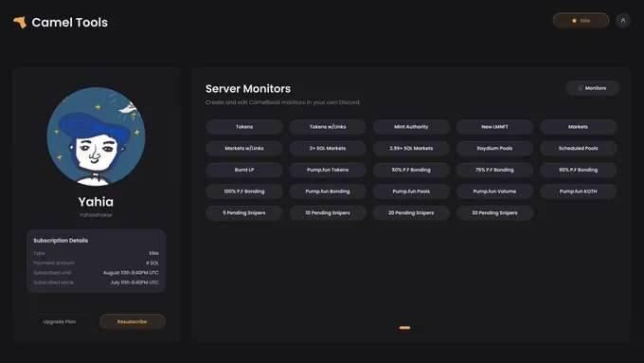This screenshot has height=363, width=644.
Task: Choose the 50% P.F Bonding monitor
Action: pyautogui.click(x=411, y=170)
